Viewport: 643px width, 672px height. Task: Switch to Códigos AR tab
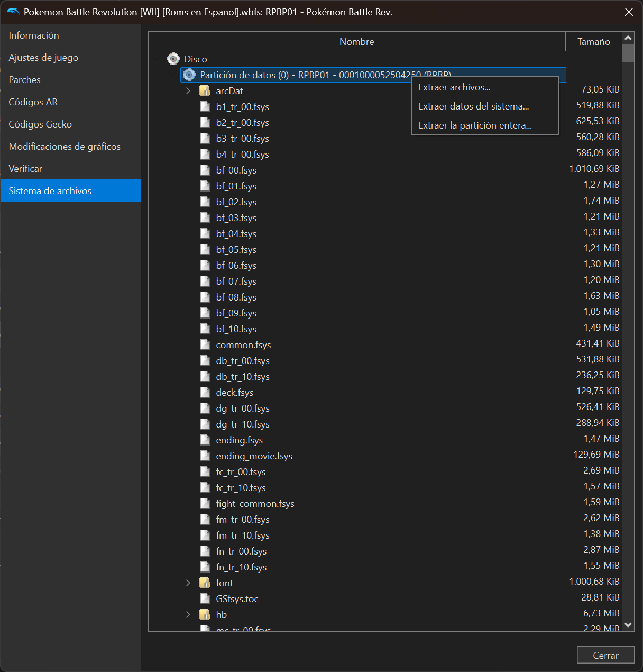point(71,102)
